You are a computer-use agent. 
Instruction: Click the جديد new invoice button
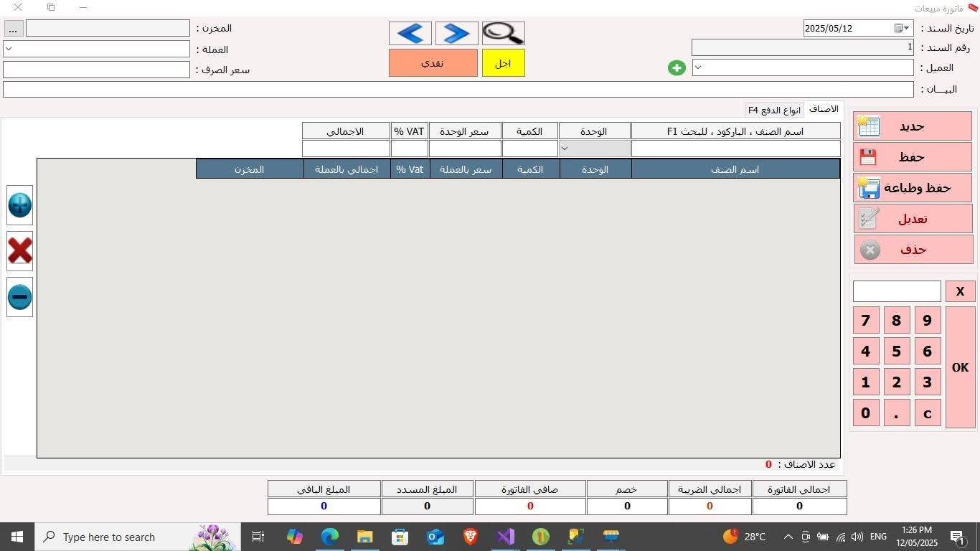pos(912,126)
